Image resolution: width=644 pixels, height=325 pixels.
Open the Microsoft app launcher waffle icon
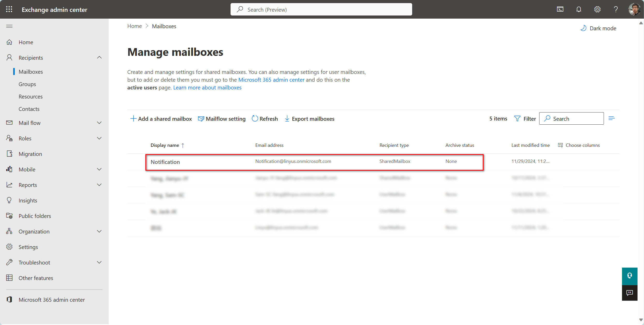pos(9,9)
